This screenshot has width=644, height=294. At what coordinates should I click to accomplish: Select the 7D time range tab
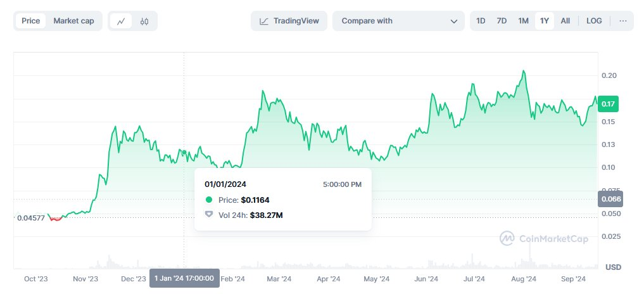coord(502,21)
